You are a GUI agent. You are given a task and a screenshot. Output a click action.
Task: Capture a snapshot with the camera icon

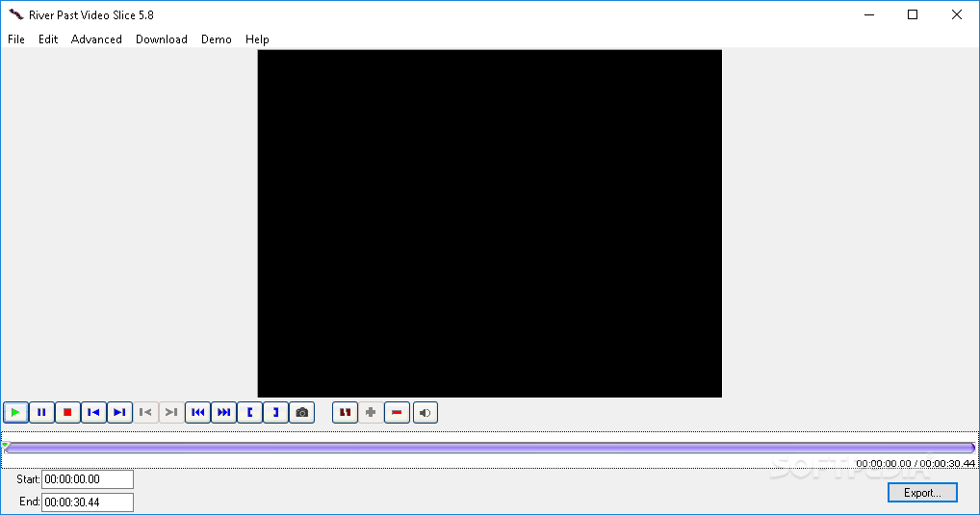pyautogui.click(x=302, y=413)
